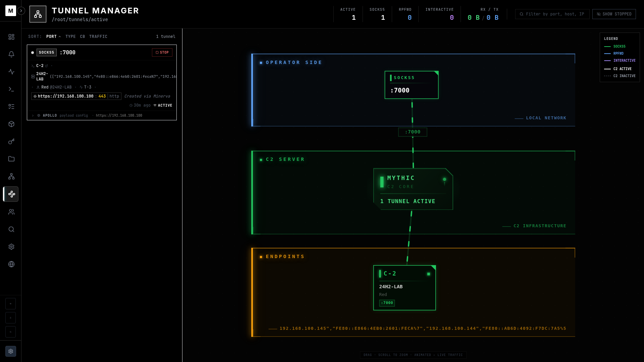Image resolution: width=644 pixels, height=362 pixels.
Task: Open the files folder icon in the sidebar
Action: (11, 159)
